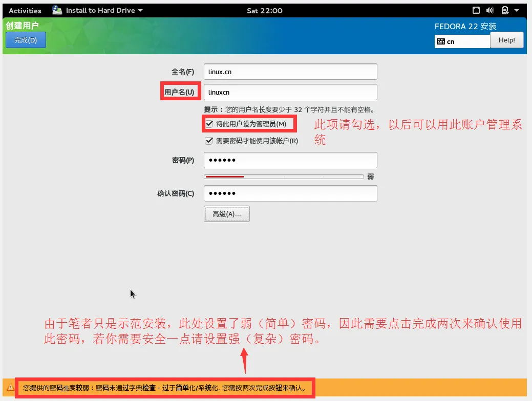This screenshot has width=532, height=401.
Task: Open the Activities overview
Action: [25, 11]
